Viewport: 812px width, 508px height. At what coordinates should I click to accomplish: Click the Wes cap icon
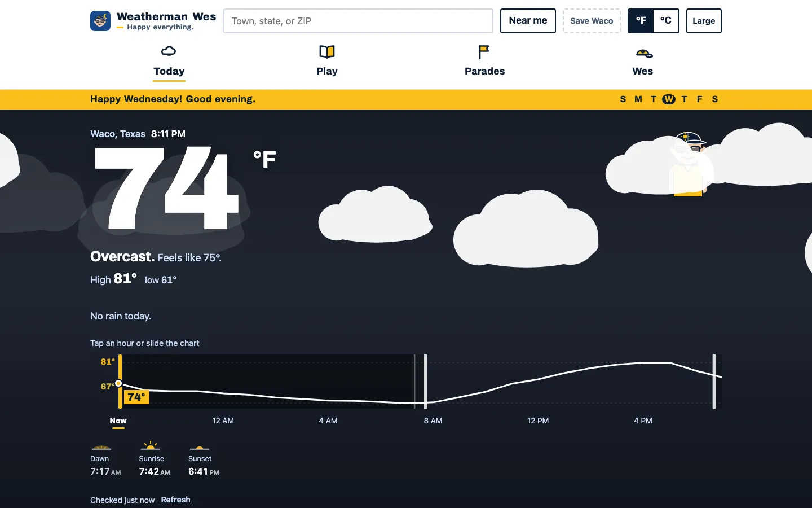pyautogui.click(x=644, y=54)
